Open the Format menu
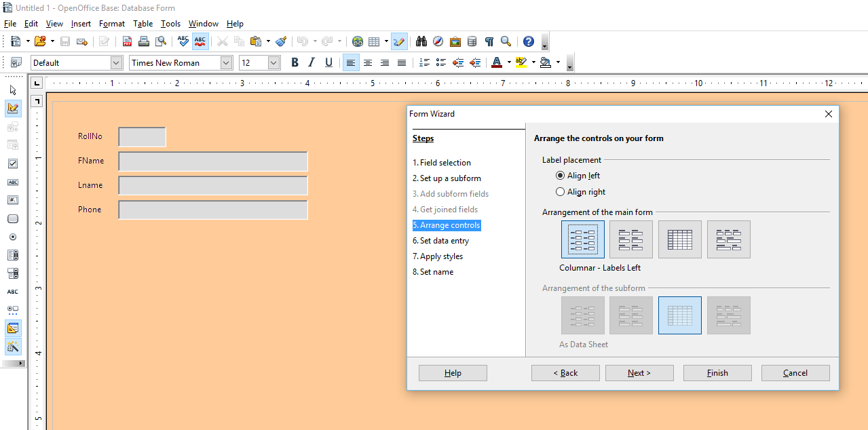Image resolution: width=868 pixels, height=430 pixels. point(111,23)
